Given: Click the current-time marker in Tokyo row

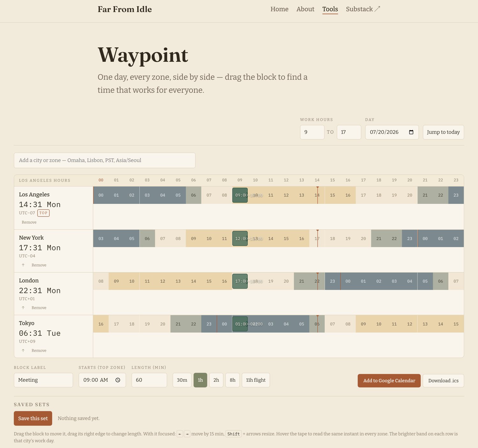Looking at the screenshot, I should click(x=318, y=324).
